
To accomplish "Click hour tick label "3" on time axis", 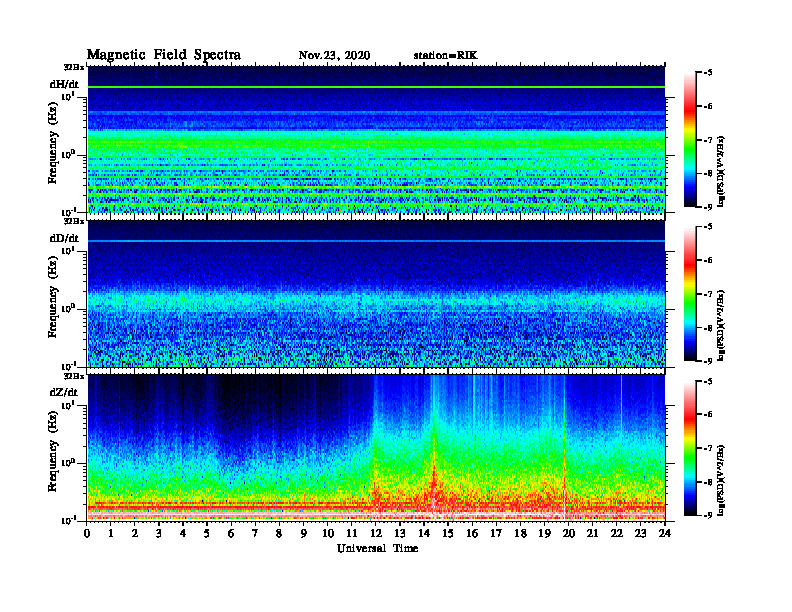I will point(159,533).
